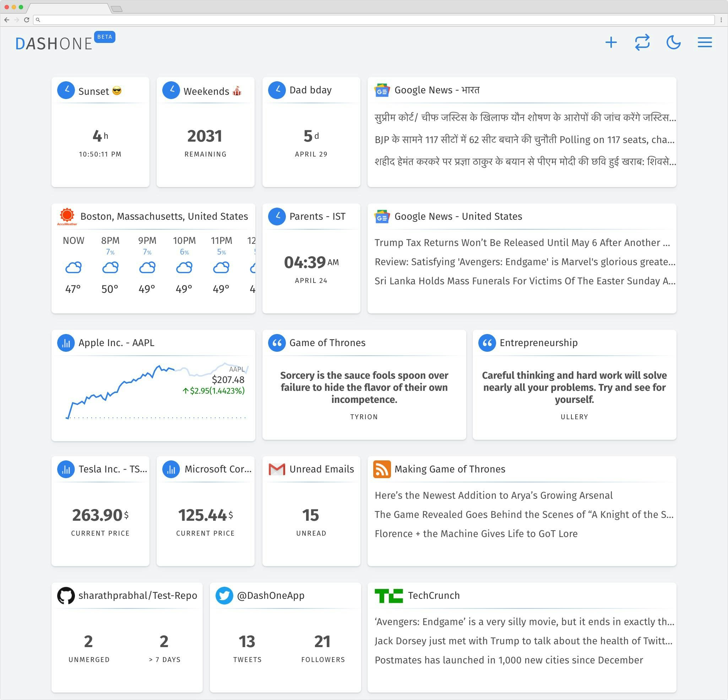Click the browser address bar
728x700 pixels.
point(371,20)
